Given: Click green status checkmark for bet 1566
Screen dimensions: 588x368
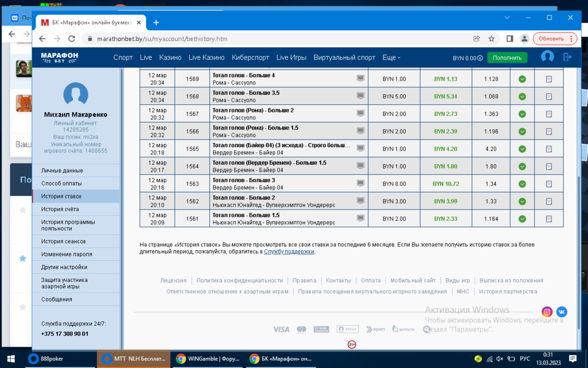Looking at the screenshot, I should click(x=522, y=131).
